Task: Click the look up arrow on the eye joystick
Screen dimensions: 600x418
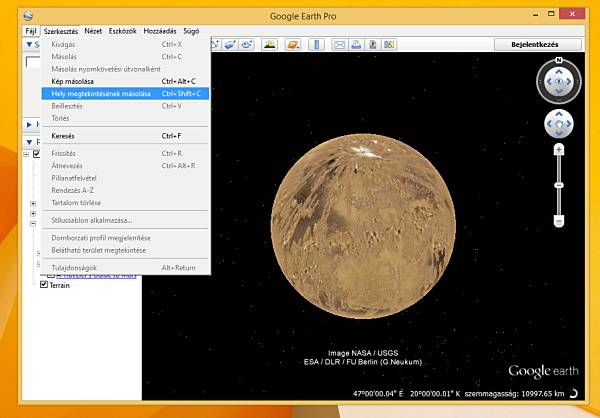Action: coord(559,72)
